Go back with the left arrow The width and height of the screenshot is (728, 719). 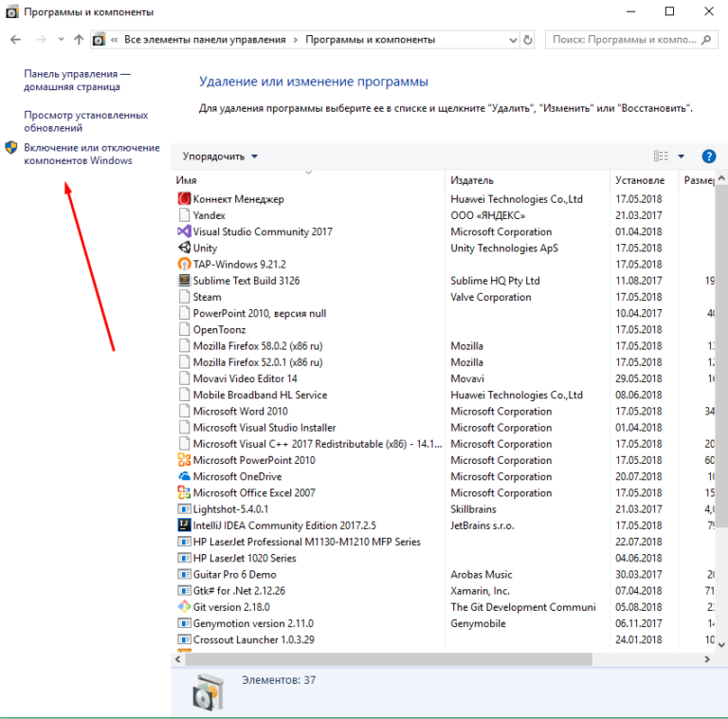[15, 40]
